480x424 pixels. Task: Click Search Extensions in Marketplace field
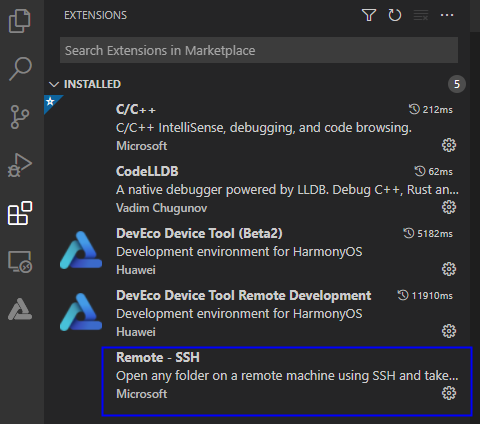point(259,50)
